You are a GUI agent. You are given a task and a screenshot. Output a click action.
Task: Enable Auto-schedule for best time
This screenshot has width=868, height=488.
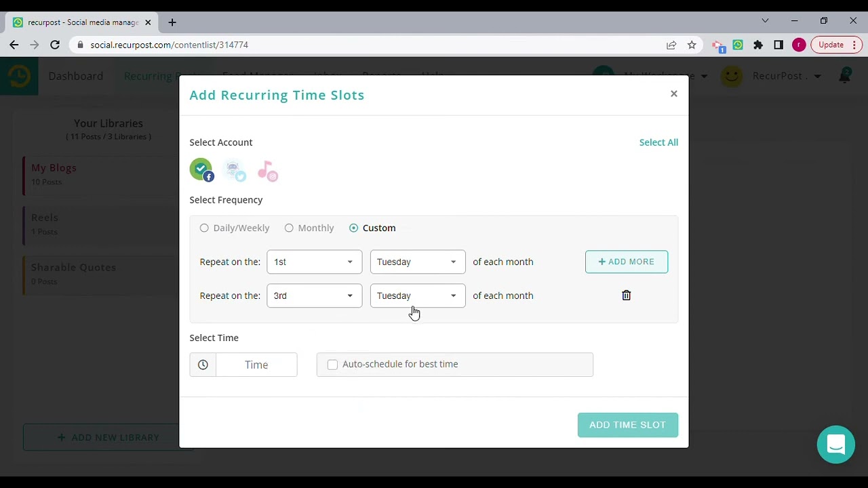(x=332, y=365)
